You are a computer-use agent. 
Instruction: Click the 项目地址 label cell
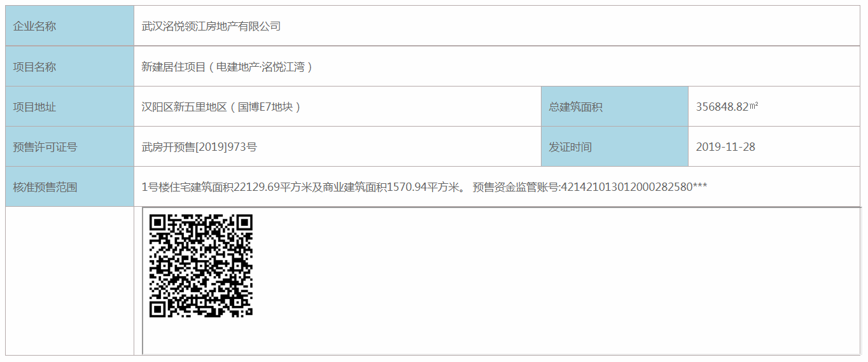tap(70, 106)
